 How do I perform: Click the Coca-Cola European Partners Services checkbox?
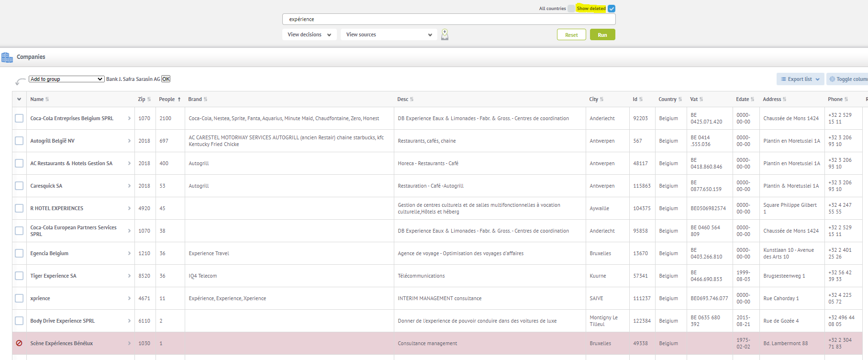[19, 231]
